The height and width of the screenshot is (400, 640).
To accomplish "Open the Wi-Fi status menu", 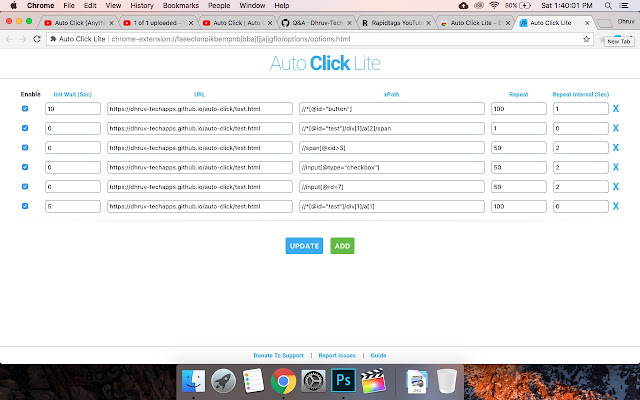I will [494, 6].
